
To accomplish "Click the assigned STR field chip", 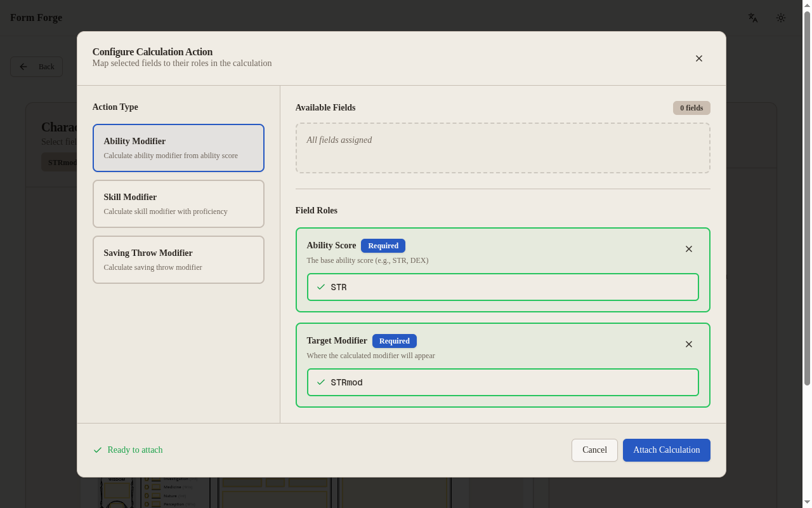I will pyautogui.click(x=503, y=287).
